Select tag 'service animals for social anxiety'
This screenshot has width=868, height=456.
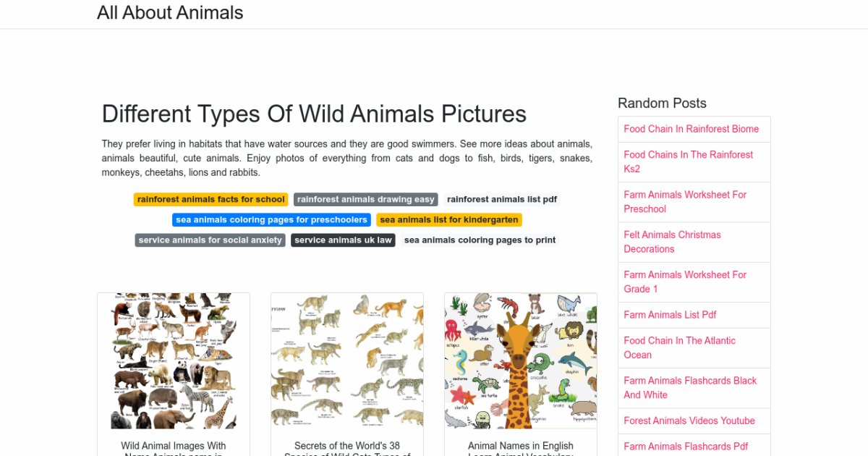point(210,240)
